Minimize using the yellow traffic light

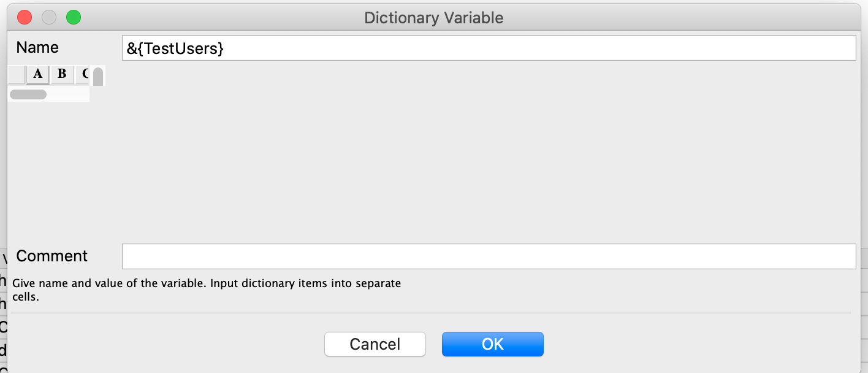pos(48,17)
